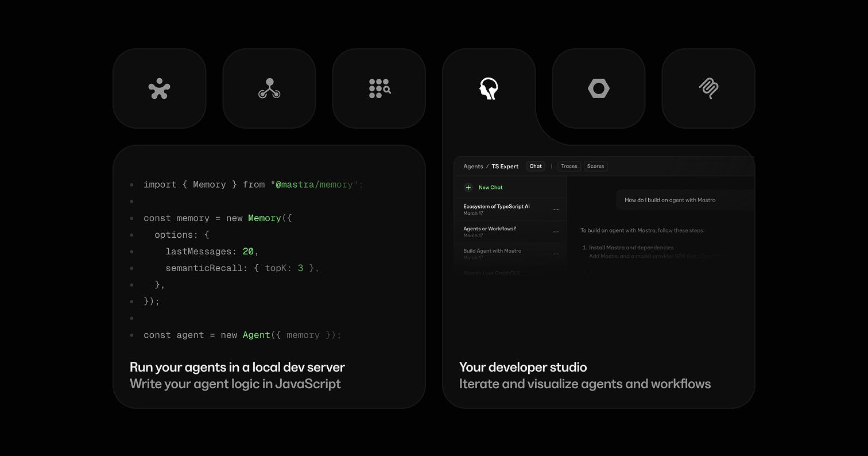Click the 'How do I build an agent' message bubble

pos(685,200)
